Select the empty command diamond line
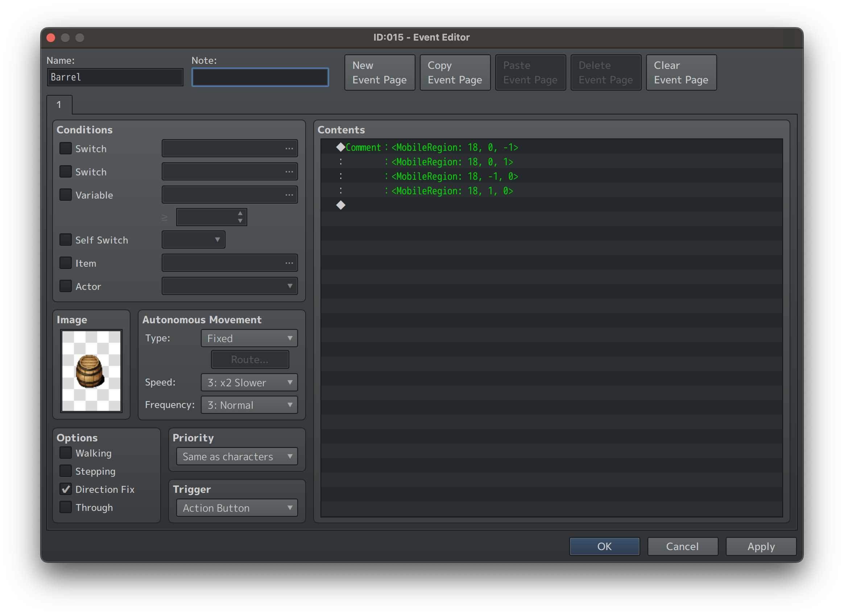 click(x=341, y=205)
